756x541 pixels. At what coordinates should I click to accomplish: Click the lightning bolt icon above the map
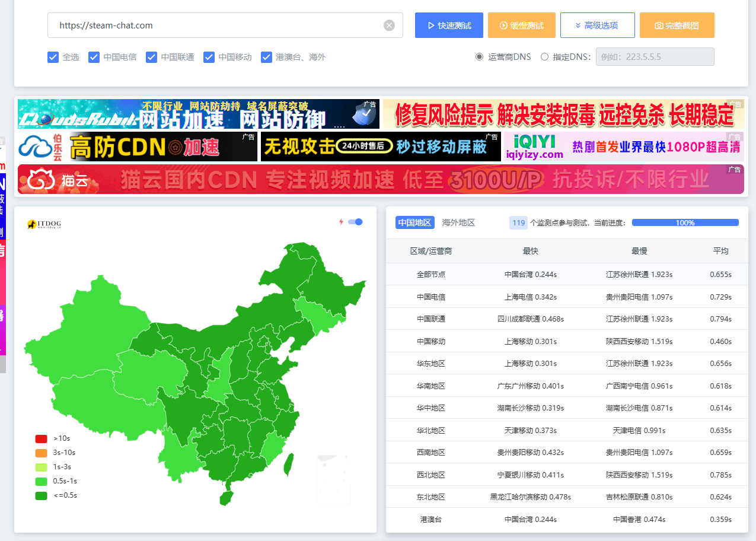pyautogui.click(x=341, y=222)
